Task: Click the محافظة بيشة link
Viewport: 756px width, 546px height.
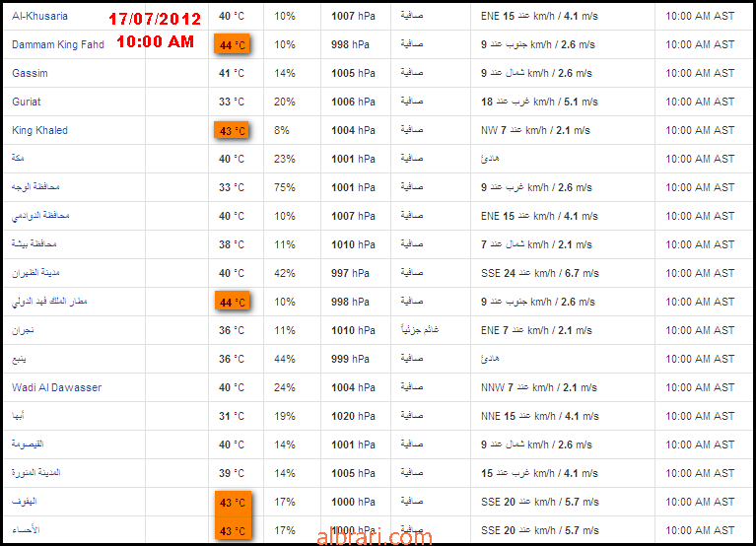Action: point(34,243)
